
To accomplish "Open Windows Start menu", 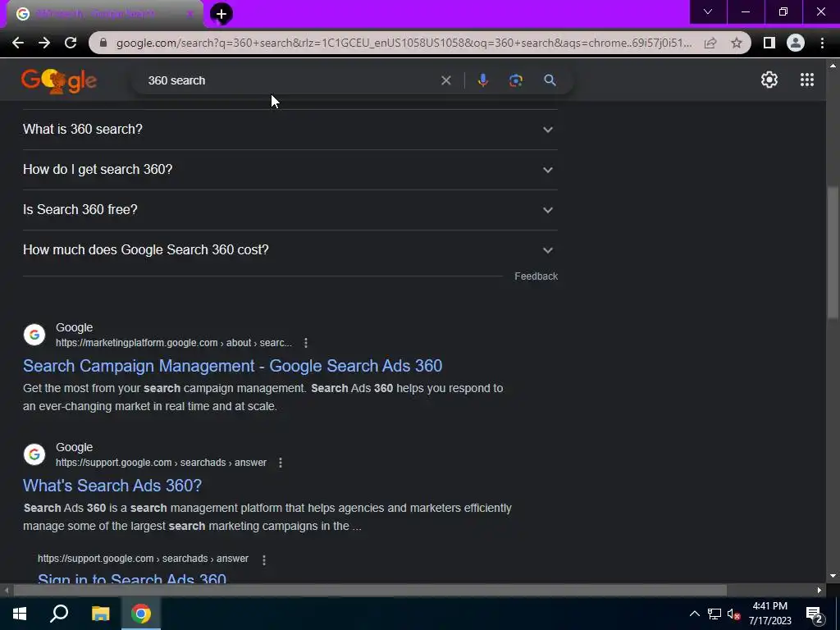I will click(20, 614).
